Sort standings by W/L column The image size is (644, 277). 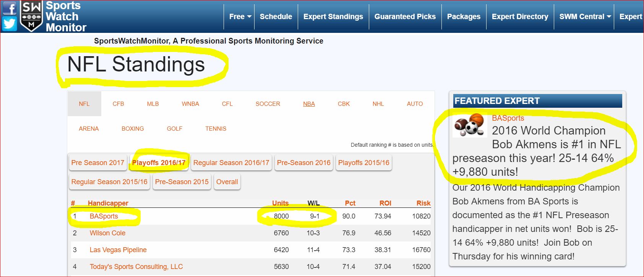point(313,203)
